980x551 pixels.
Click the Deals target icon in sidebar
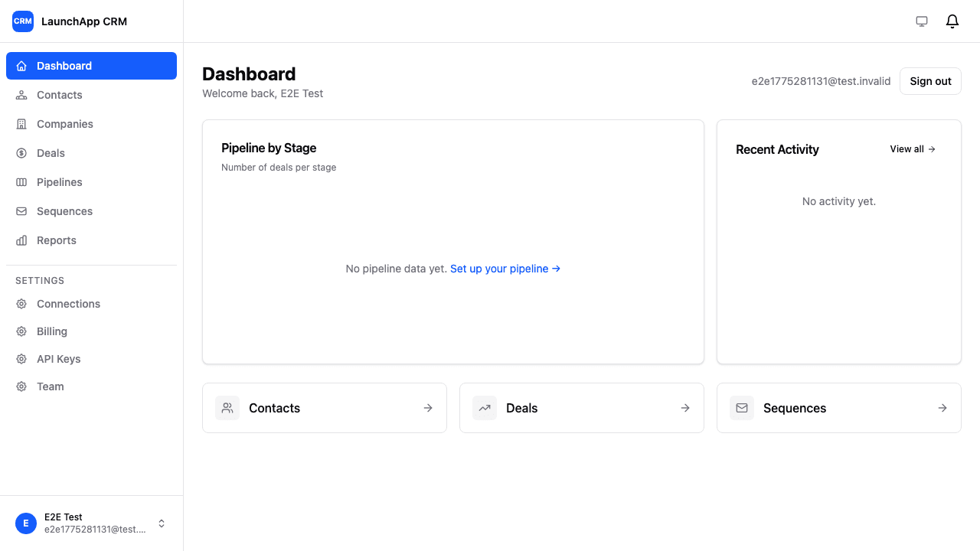[21, 153]
